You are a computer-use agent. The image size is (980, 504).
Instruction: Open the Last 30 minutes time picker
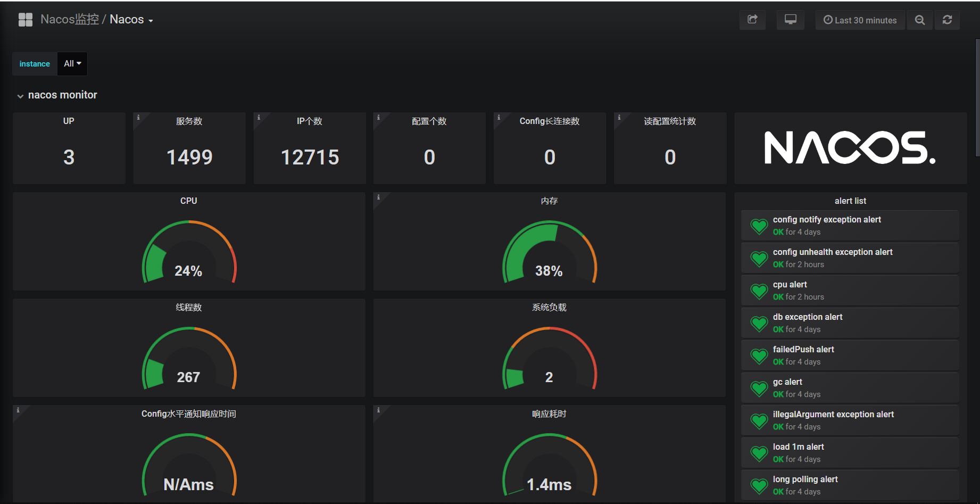(x=860, y=20)
